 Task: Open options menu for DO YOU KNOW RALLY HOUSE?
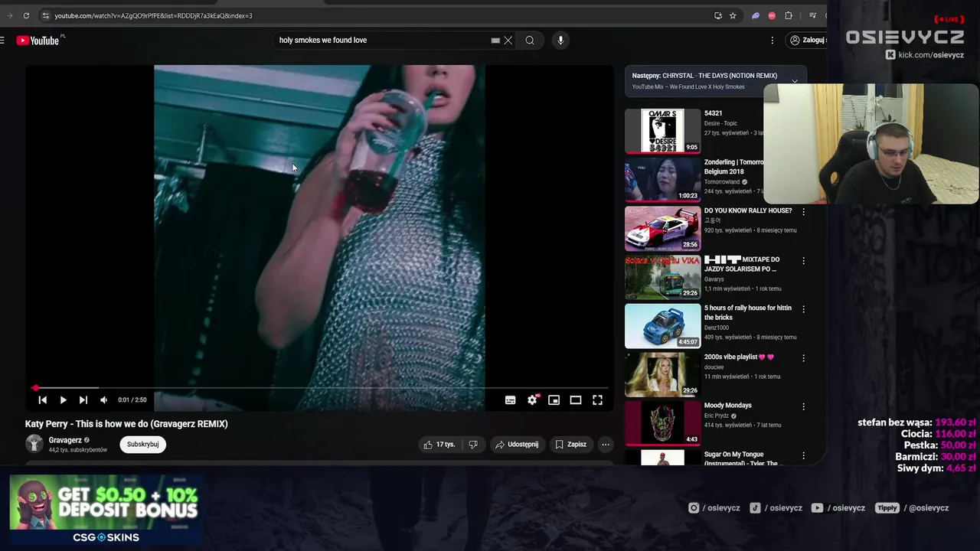point(803,212)
